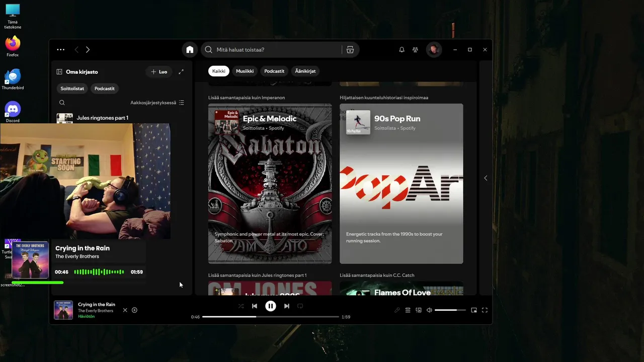Navigate back with the left arrow

76,50
